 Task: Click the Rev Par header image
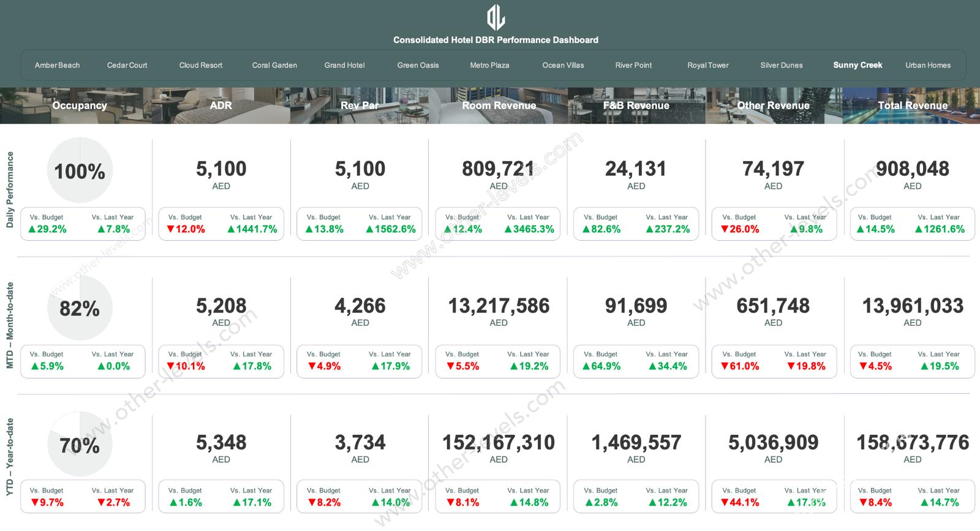coord(360,105)
